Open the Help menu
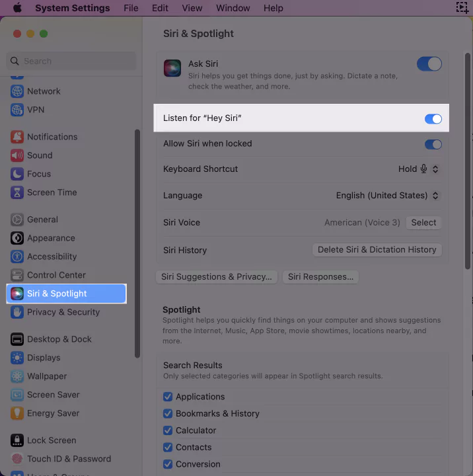This screenshot has height=476, width=473. pos(273,8)
